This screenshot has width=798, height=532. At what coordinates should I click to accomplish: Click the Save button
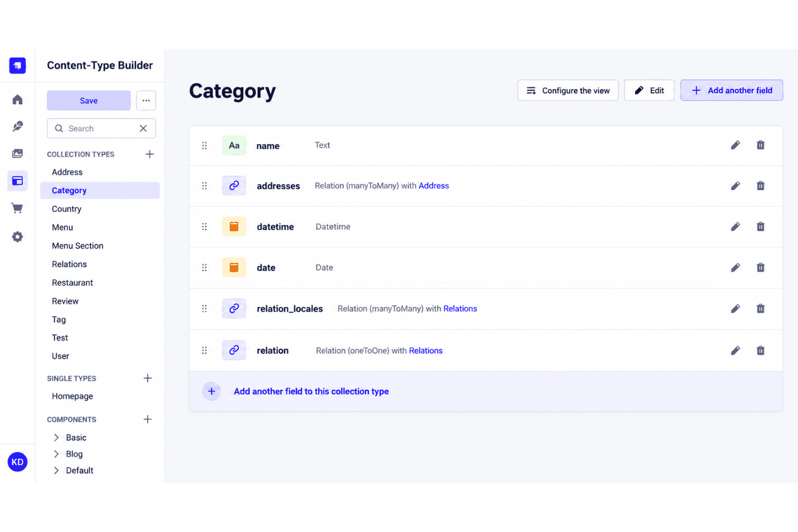click(89, 100)
